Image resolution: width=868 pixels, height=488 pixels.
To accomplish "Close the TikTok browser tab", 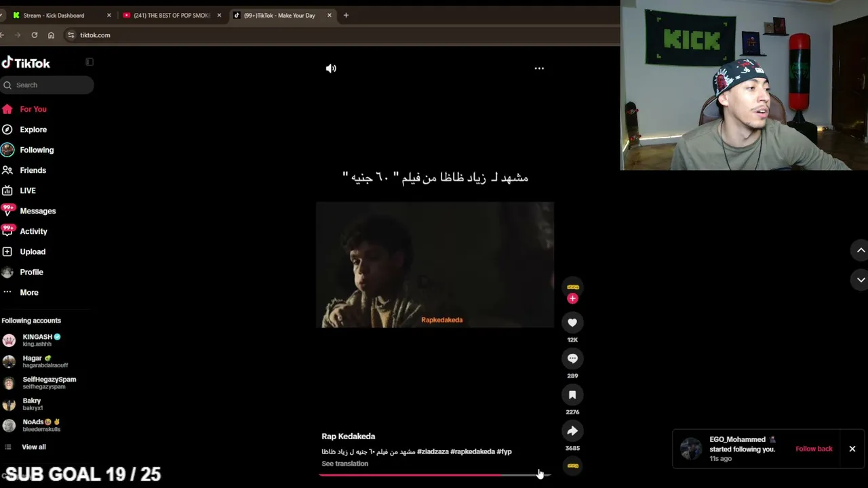I will point(330,15).
